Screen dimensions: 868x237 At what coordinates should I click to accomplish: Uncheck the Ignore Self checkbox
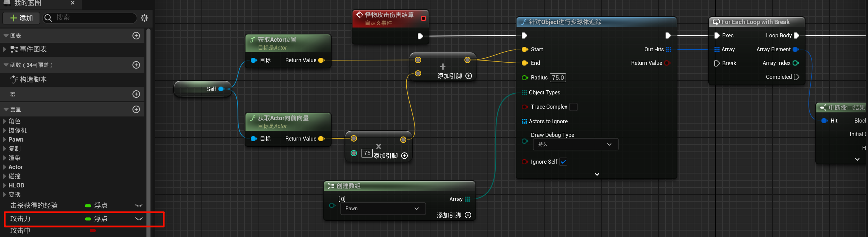coord(563,162)
